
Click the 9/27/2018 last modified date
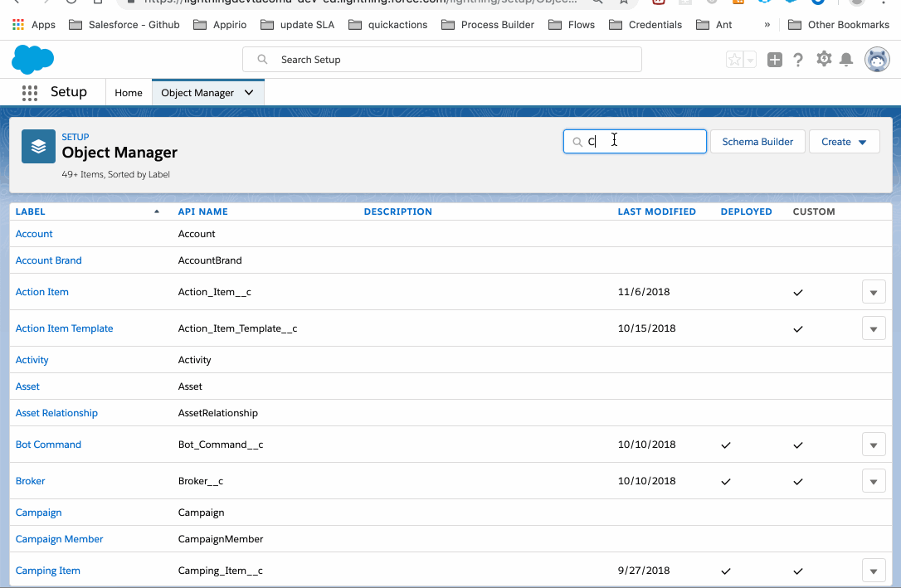(x=644, y=571)
